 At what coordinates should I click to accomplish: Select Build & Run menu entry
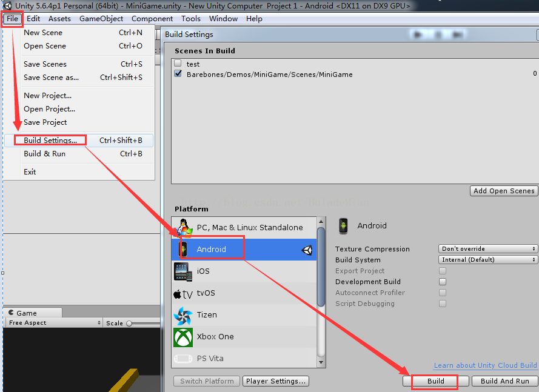pos(79,154)
